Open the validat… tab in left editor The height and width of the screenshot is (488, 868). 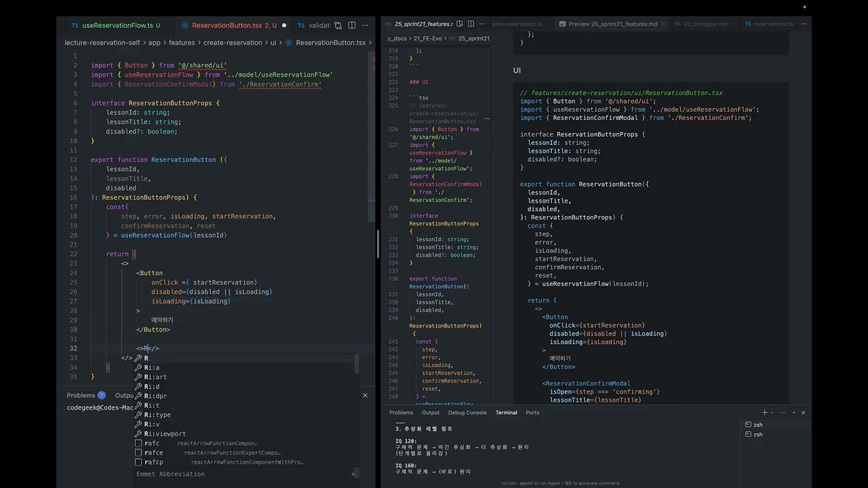tap(313, 25)
